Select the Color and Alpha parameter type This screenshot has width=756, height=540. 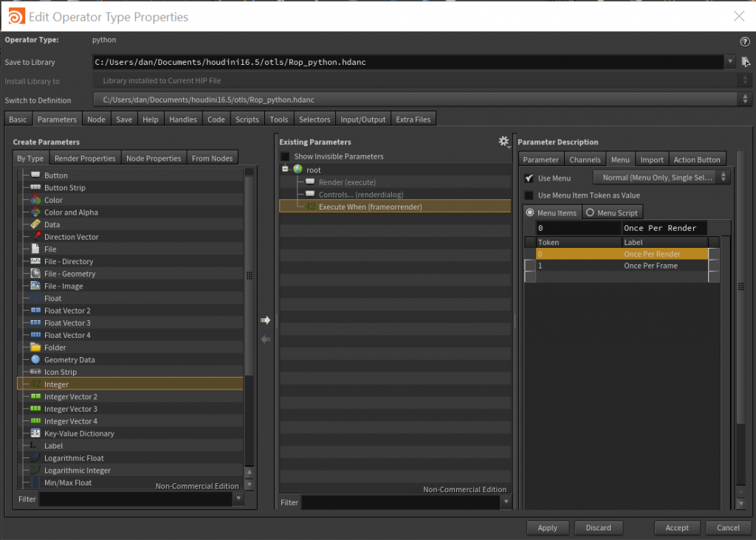point(71,212)
